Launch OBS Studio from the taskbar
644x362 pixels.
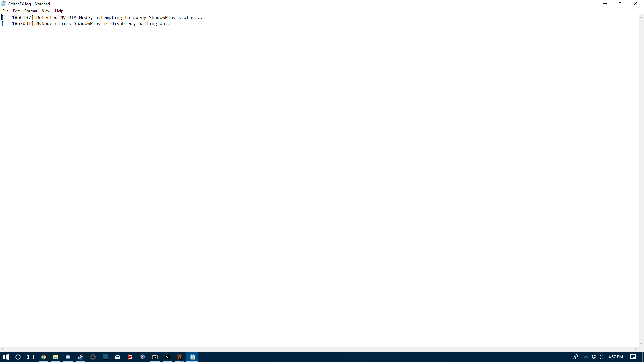coord(93,357)
